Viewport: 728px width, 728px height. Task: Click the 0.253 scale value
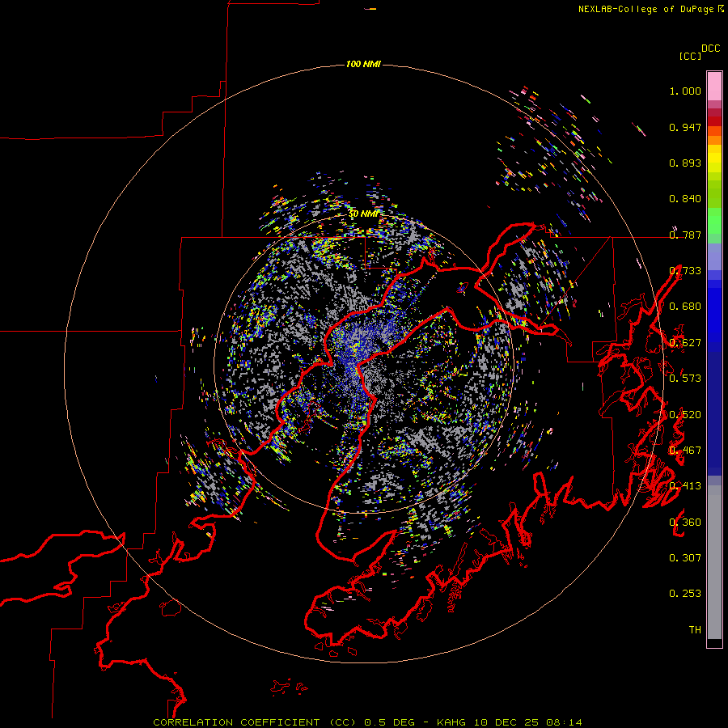click(x=685, y=594)
